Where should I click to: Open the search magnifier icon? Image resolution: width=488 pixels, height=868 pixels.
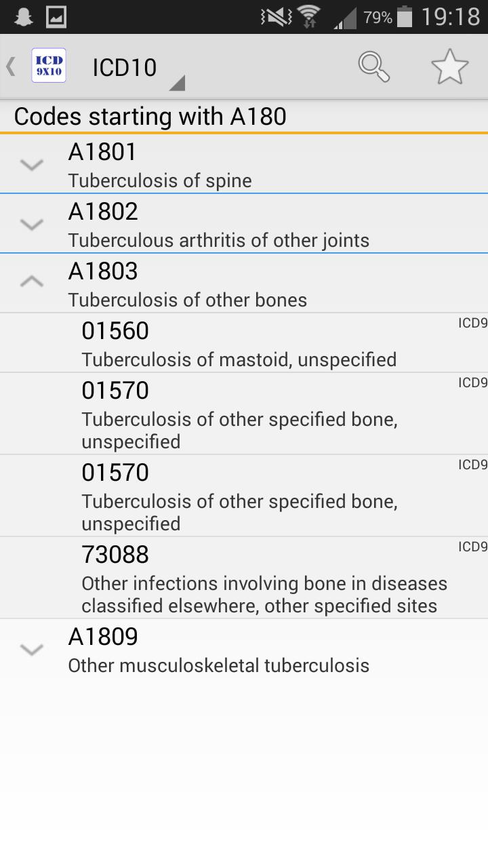[373, 66]
